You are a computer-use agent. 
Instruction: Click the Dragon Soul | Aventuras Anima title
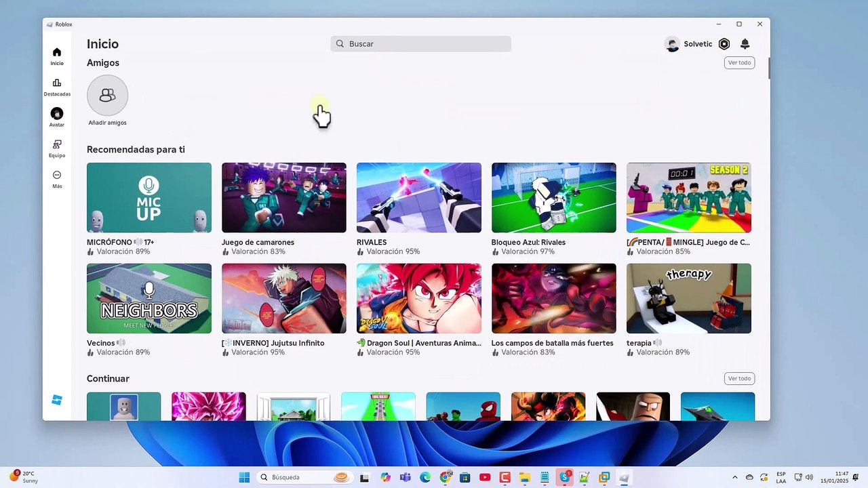pos(419,343)
